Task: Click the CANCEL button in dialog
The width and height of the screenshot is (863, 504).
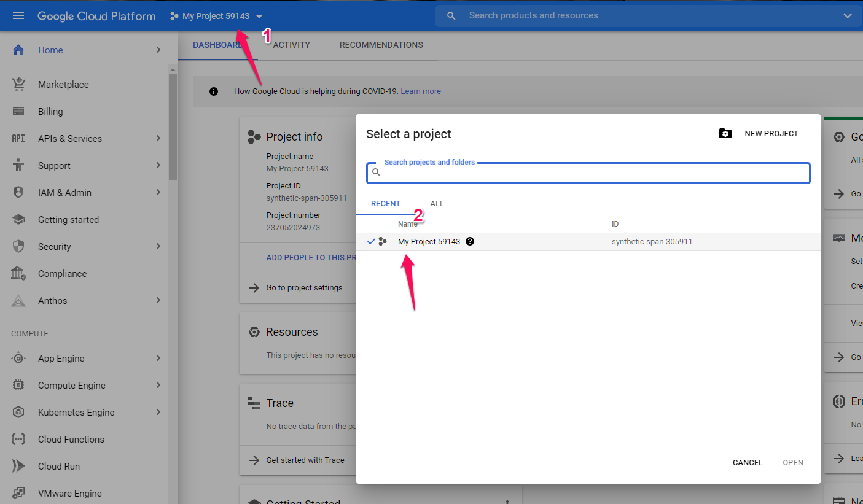Action: pos(748,463)
